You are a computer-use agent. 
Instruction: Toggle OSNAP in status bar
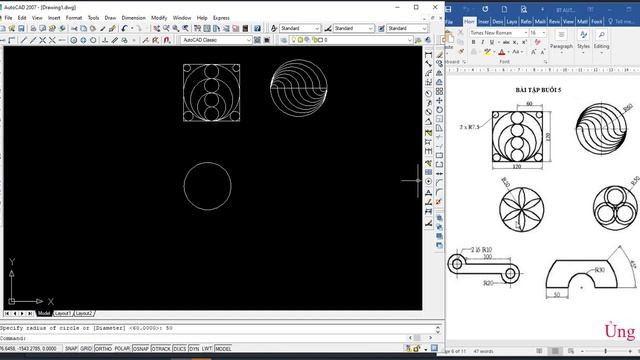click(x=141, y=349)
